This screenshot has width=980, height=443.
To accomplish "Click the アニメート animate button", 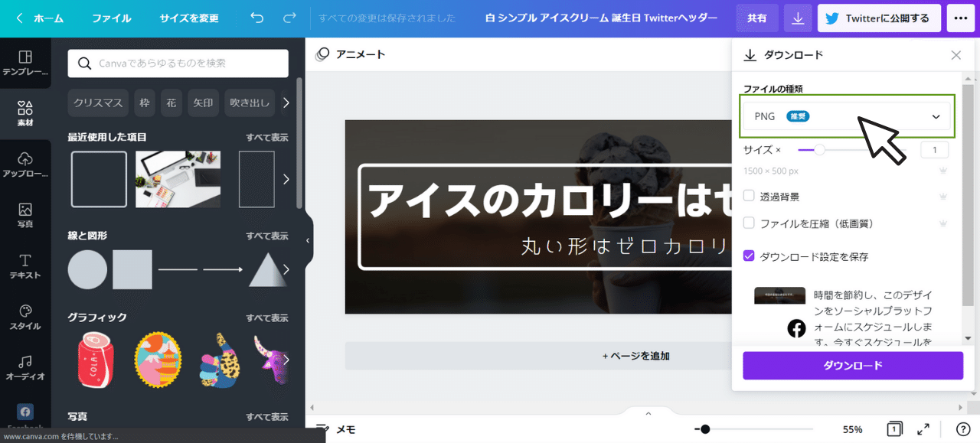I will coord(351,54).
